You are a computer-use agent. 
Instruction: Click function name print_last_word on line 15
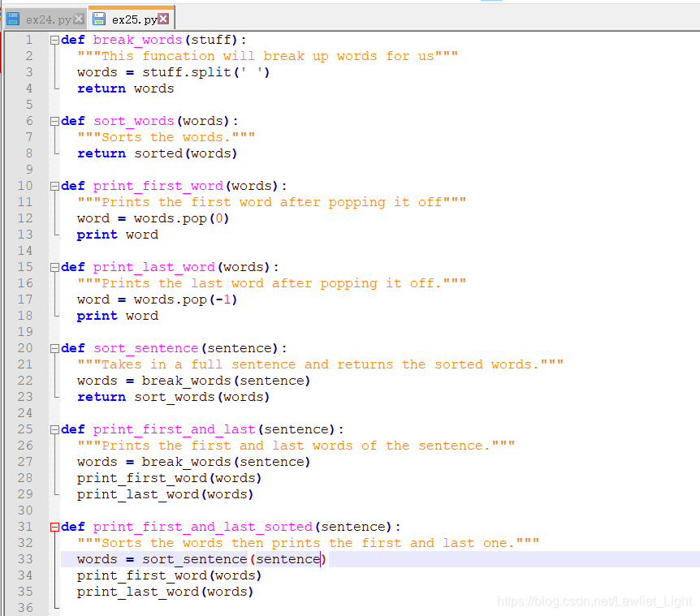154,267
